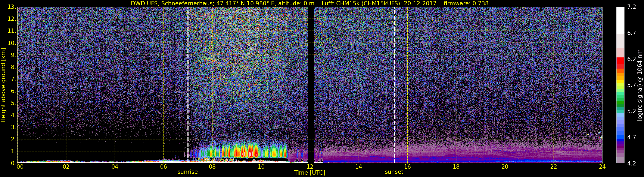Click the height axis tick "11."

pos(12,31)
